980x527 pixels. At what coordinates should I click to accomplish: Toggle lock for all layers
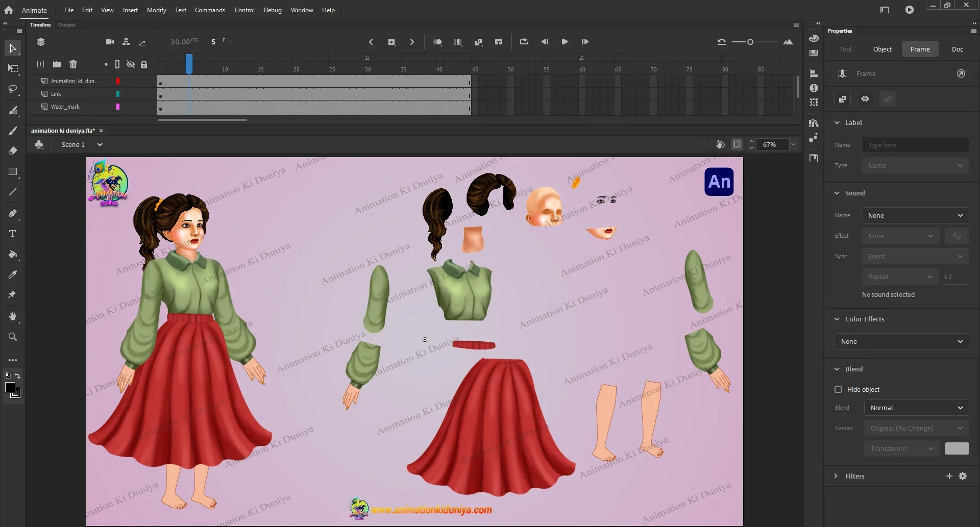click(x=144, y=64)
